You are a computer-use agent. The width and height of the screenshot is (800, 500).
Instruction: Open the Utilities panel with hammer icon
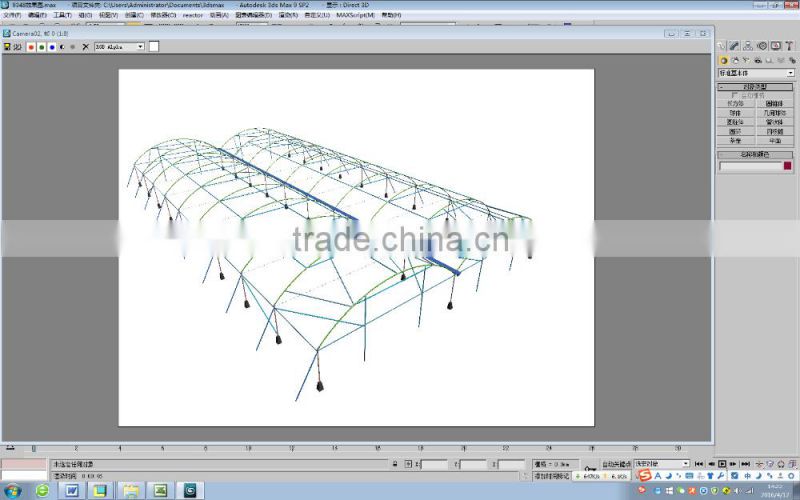click(788, 46)
